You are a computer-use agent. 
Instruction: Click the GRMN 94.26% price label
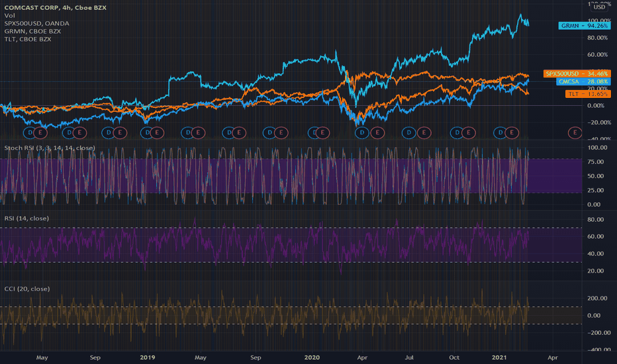click(585, 26)
